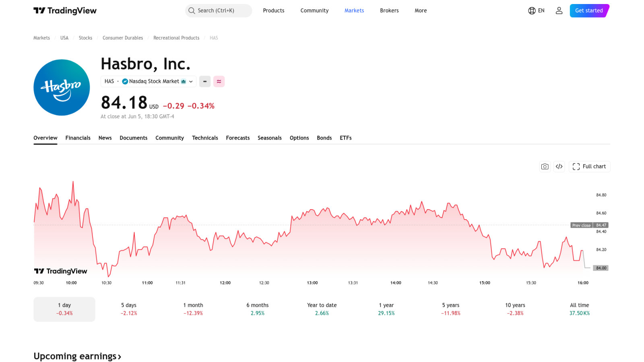
Task: Open Full chart view
Action: [589, 167]
